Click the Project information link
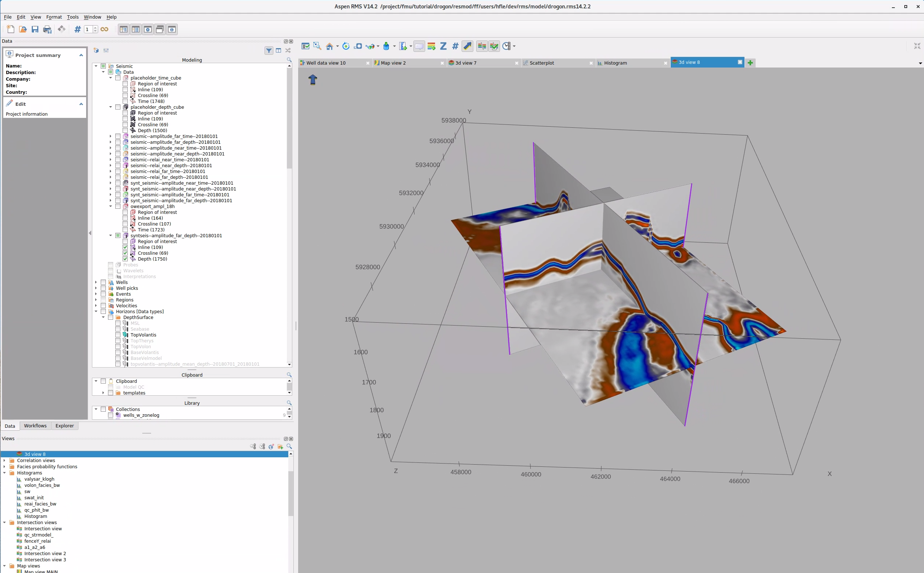Viewport: 924px width, 573px height. tap(27, 114)
